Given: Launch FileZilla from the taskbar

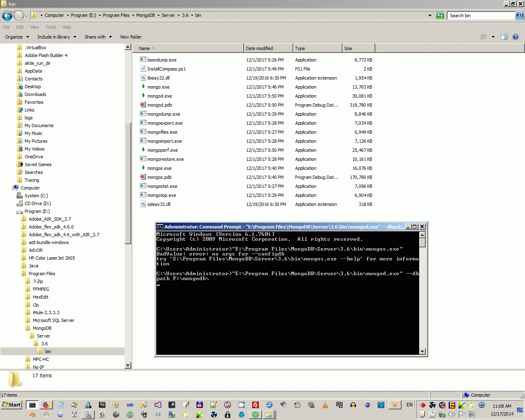Looking at the screenshot, I should [x=255, y=405].
